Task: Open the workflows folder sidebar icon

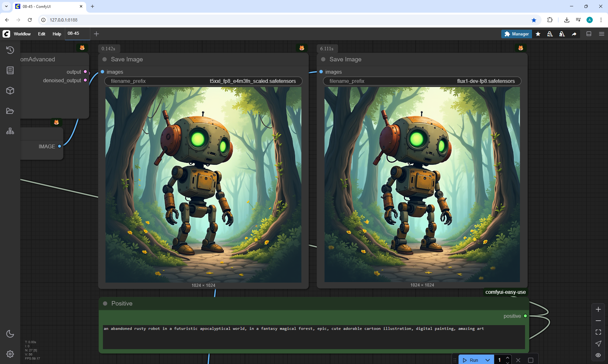Action: pyautogui.click(x=10, y=111)
